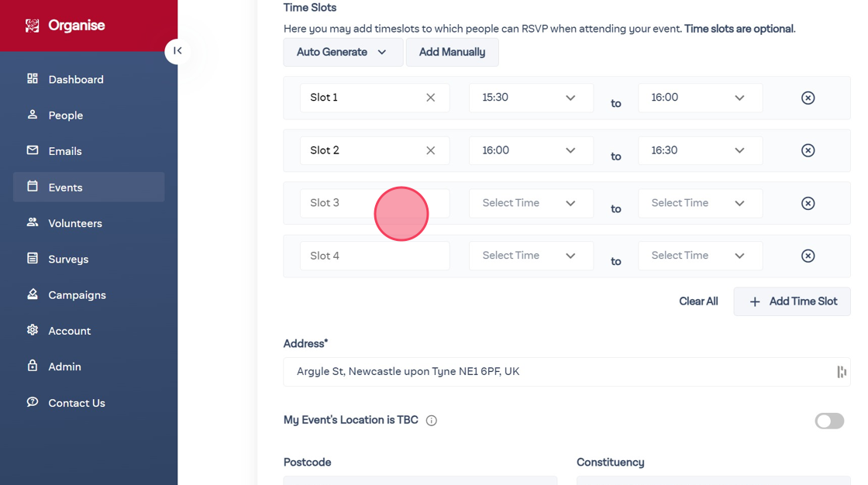Image resolution: width=868 pixels, height=485 pixels.
Task: Collapse the sidebar with the arrow icon
Action: (177, 51)
